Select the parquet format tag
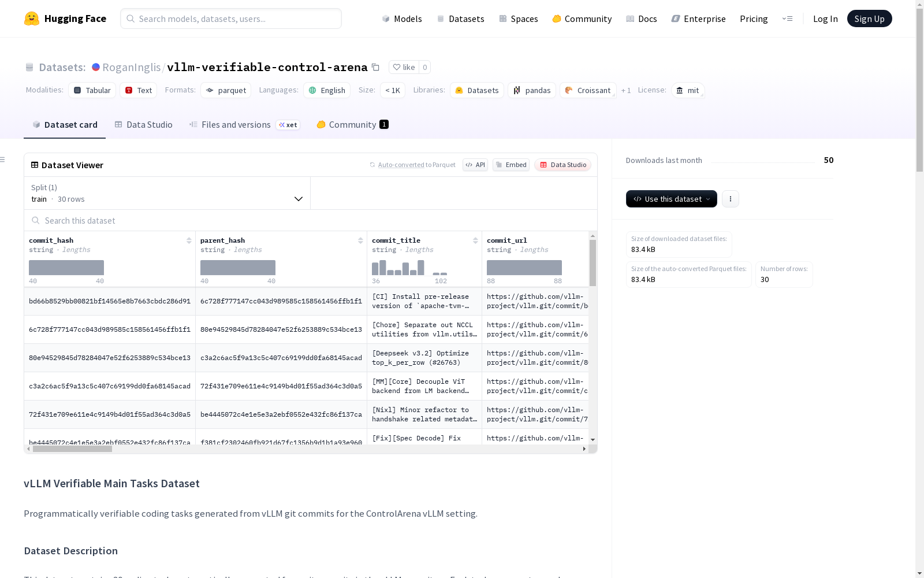Image resolution: width=924 pixels, height=578 pixels. (x=226, y=90)
